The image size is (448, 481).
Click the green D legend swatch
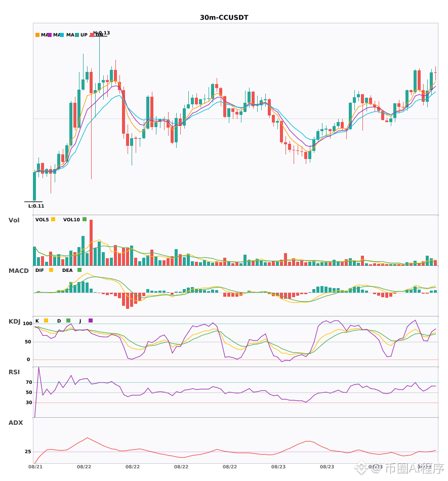[x=68, y=320]
